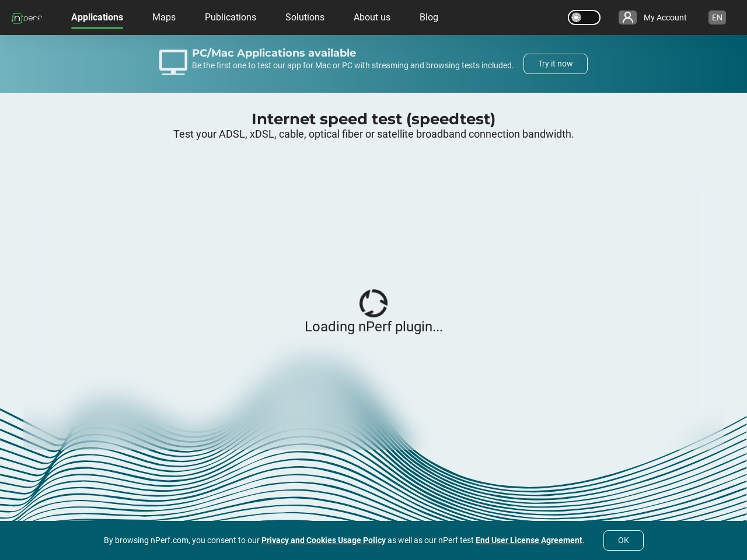Screen dimensions: 747x560
Task: Toggle the dark/light theme switch
Action: [584, 17]
